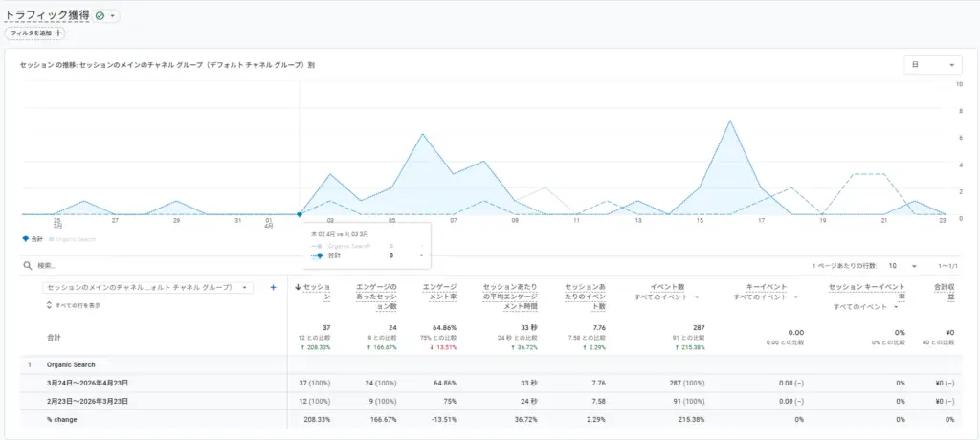
Task: Click the % change row label
Action: [62, 419]
